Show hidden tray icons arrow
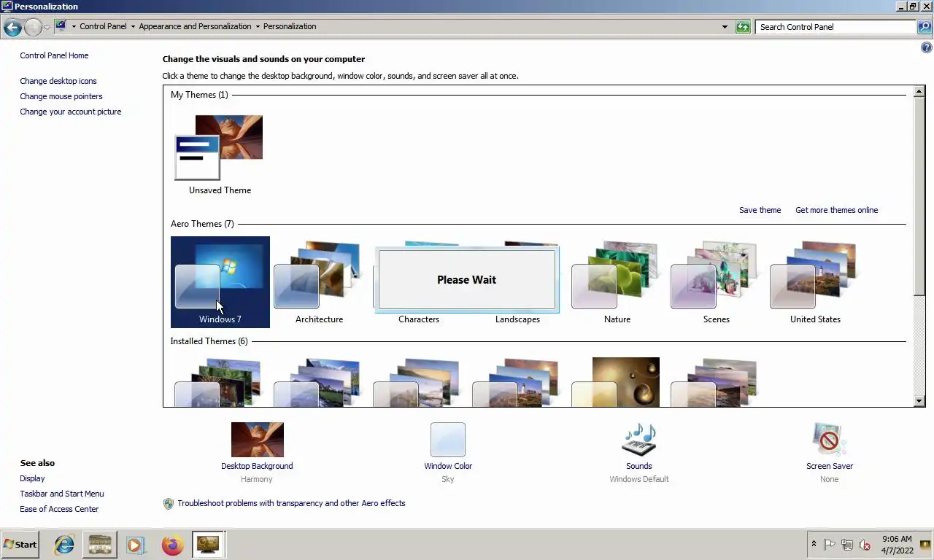Image resolution: width=934 pixels, height=560 pixels. pyautogui.click(x=814, y=544)
